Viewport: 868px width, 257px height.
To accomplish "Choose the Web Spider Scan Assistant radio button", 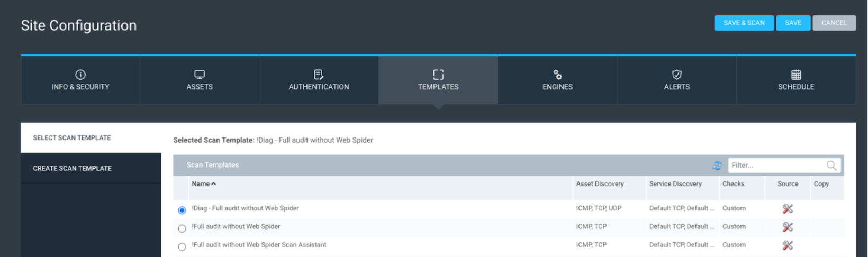I will [182, 247].
